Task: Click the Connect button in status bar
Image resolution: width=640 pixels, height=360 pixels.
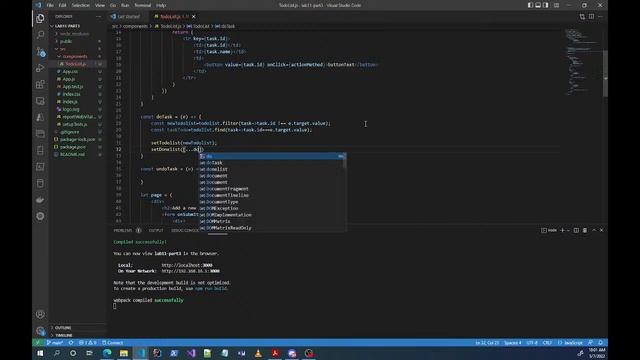Action: (113, 343)
